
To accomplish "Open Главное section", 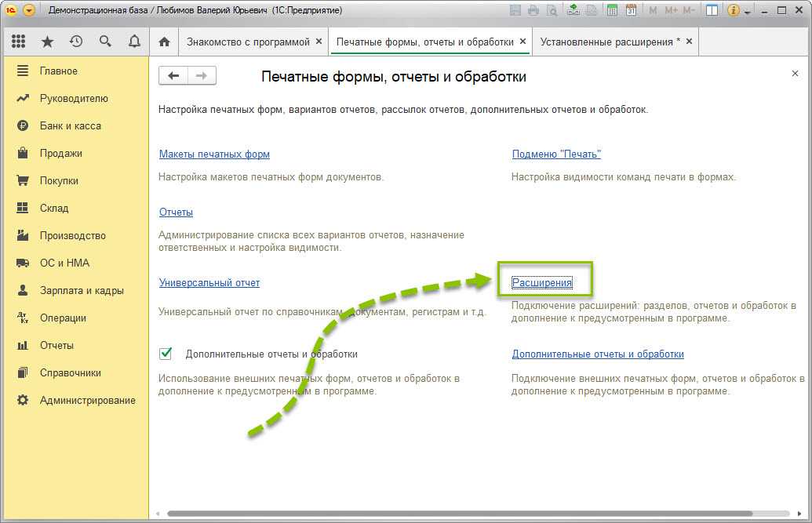I will [59, 71].
